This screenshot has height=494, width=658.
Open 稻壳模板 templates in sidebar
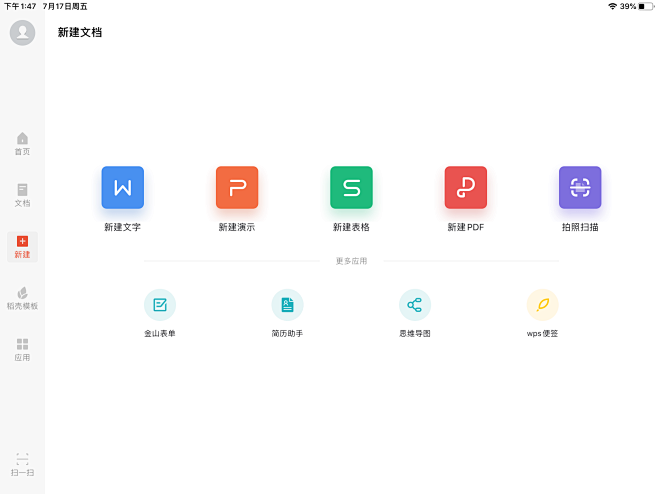22,298
